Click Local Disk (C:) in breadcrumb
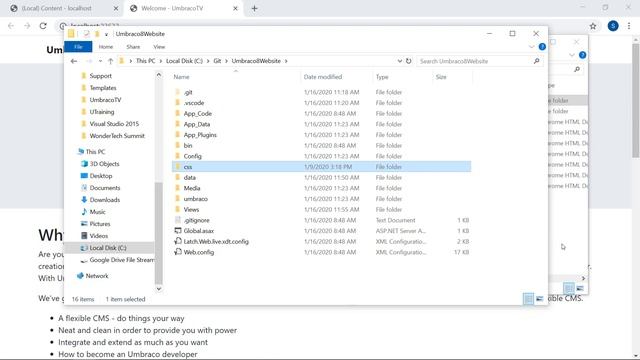 pos(184,61)
